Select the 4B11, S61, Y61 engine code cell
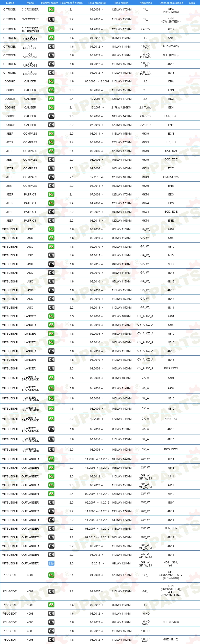This screenshot has height=644, width=200. pyautogui.click(x=171, y=564)
